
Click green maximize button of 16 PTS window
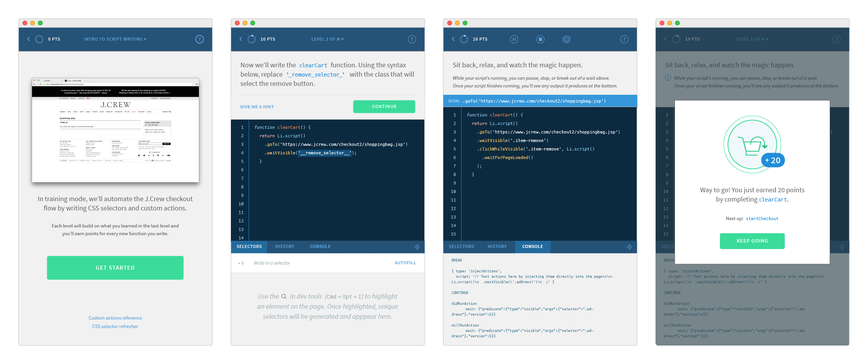pos(465,23)
